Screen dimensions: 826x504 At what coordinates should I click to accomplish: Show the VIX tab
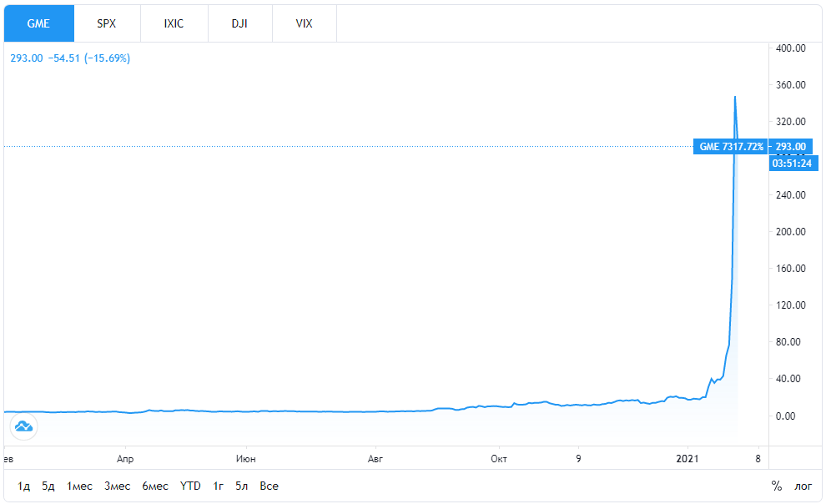(305, 23)
